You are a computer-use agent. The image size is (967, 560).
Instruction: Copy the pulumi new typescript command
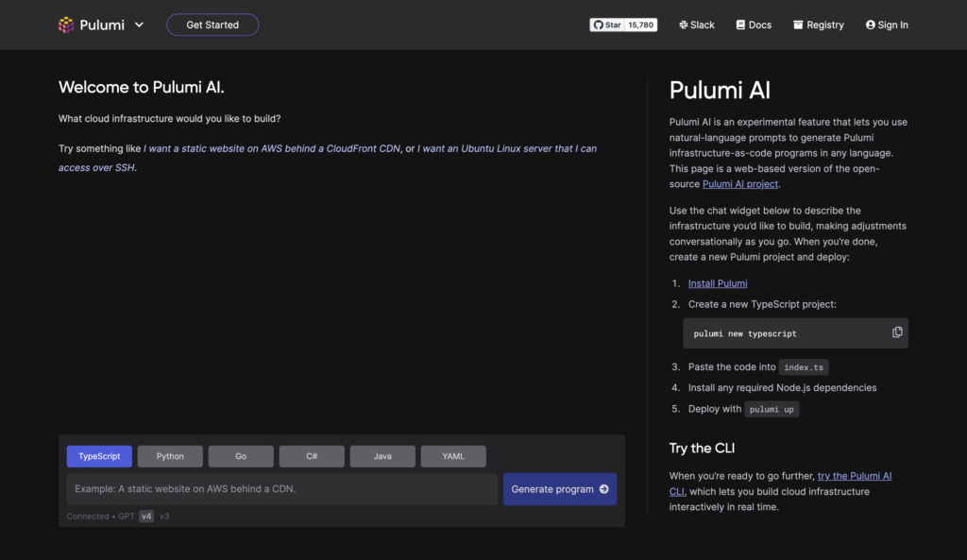897,332
